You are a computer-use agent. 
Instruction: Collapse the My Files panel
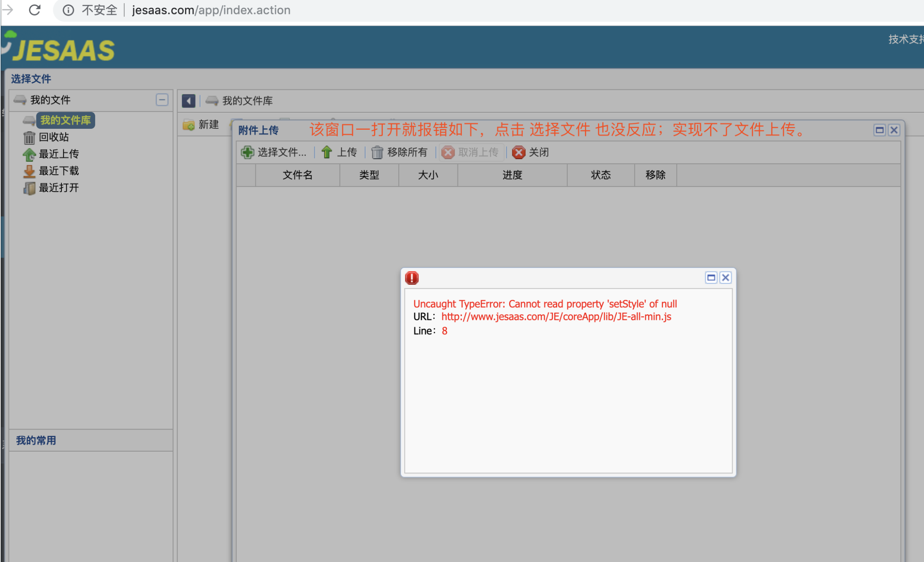162,100
